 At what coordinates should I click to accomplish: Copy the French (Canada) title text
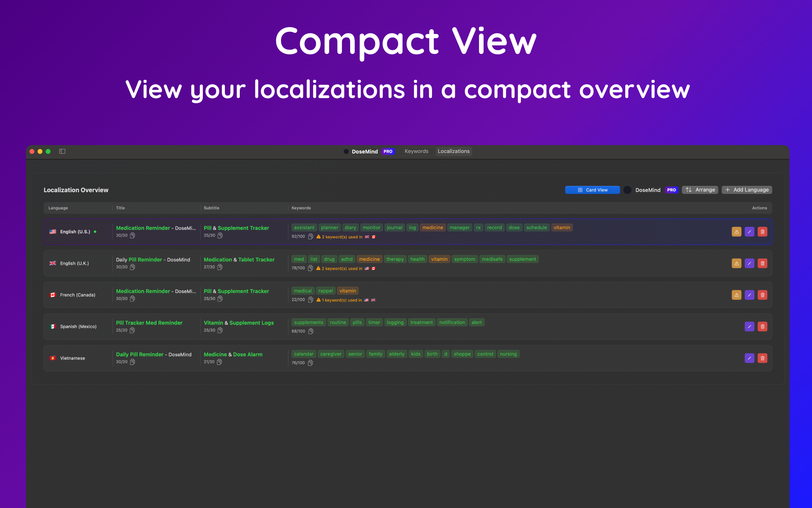(x=133, y=299)
